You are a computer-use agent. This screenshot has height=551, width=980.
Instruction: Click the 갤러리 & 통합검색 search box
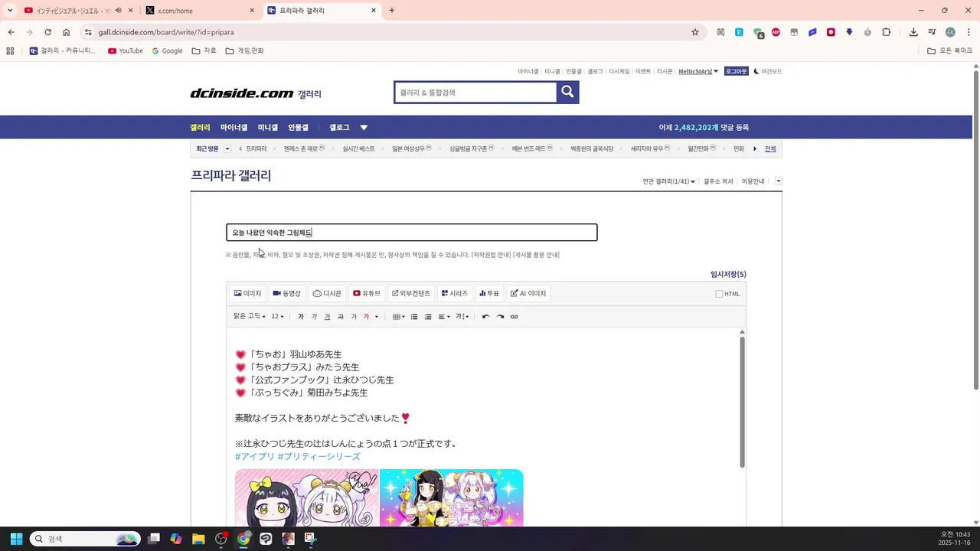475,92
